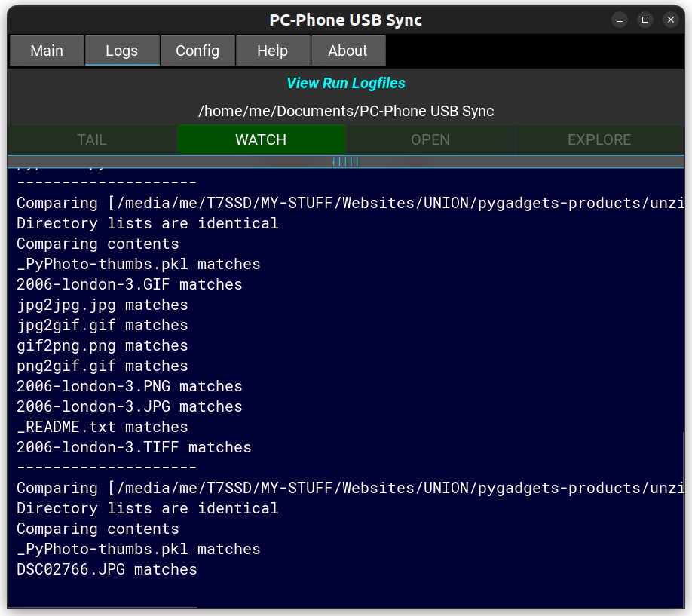Grab the pane splitter handle above the log
The width and height of the screenshot is (692, 616).
[x=346, y=161]
